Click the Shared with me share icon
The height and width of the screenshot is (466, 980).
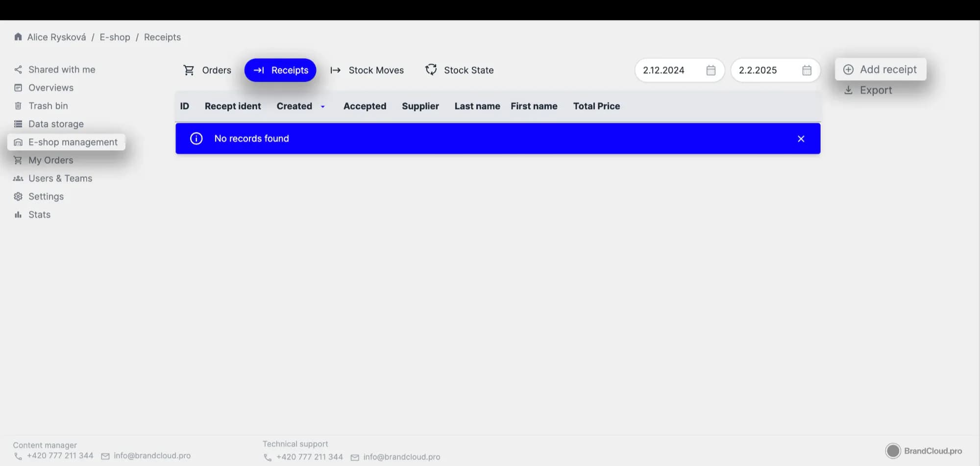click(18, 70)
